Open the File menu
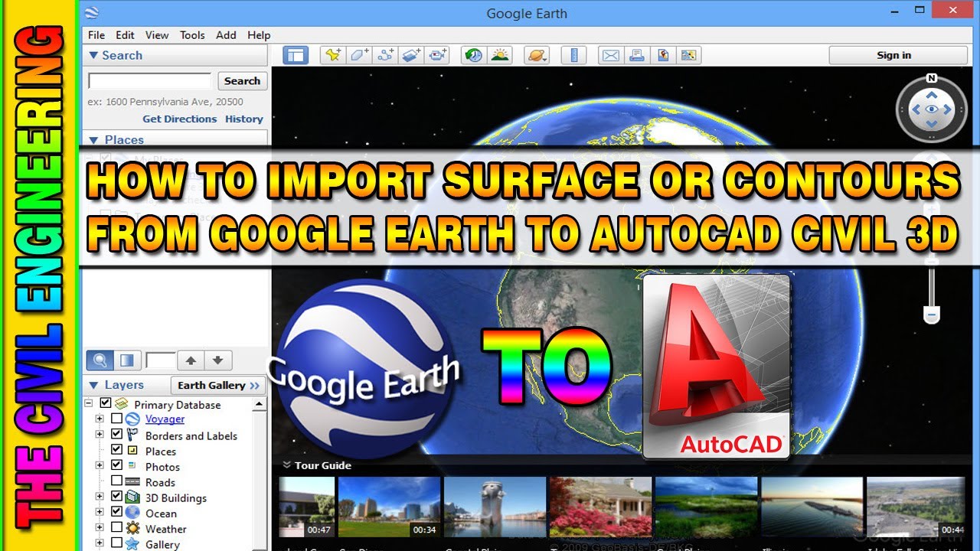 pyautogui.click(x=96, y=35)
